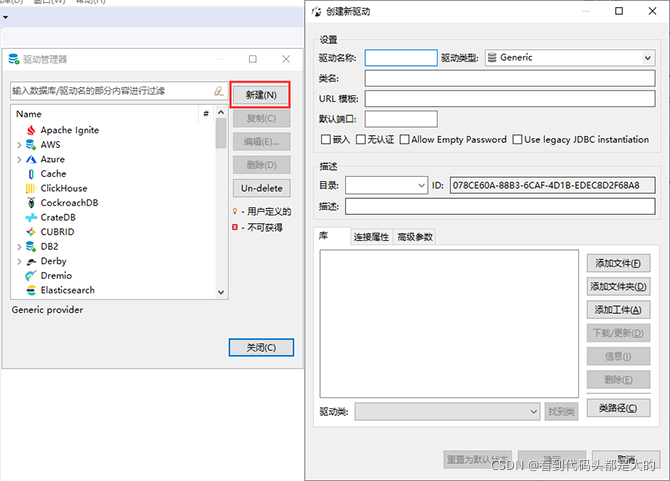Screen dimensions: 670x481
Task: Click the # column header
Action: tap(206, 114)
